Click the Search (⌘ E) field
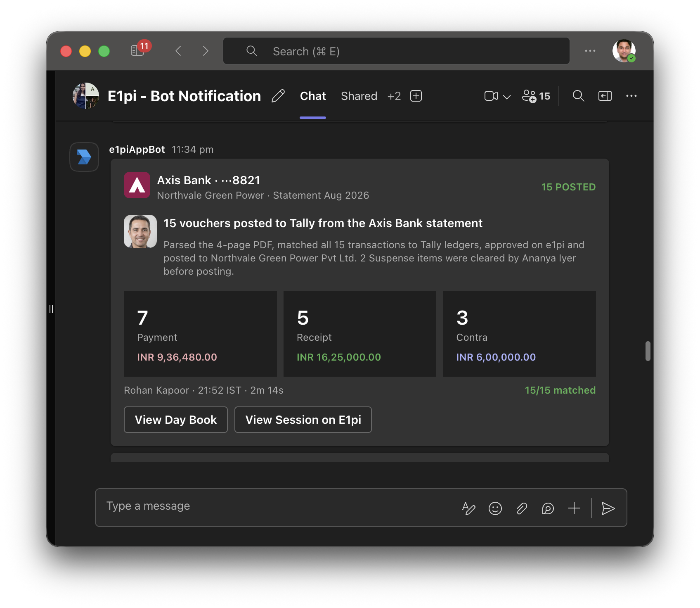 click(396, 51)
